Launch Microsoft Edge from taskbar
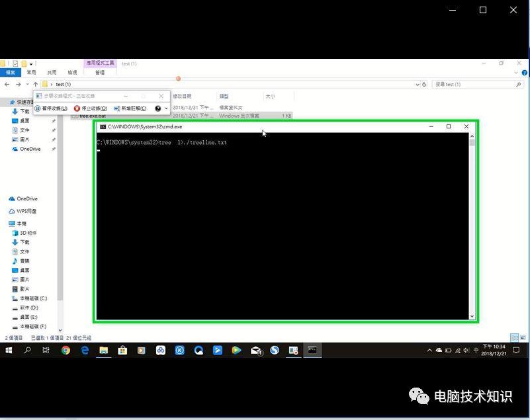530x420 pixels. (x=85, y=351)
